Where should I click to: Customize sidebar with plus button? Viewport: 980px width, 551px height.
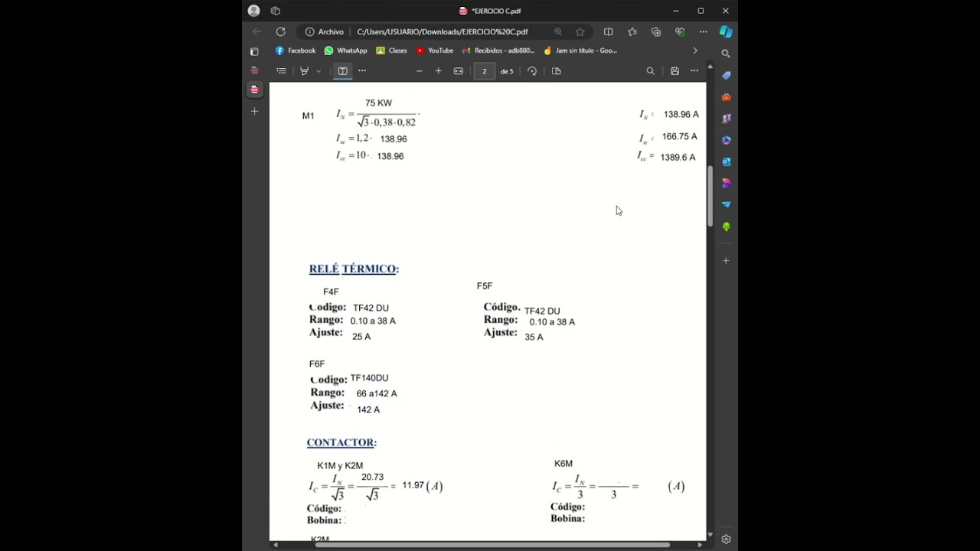click(x=726, y=261)
